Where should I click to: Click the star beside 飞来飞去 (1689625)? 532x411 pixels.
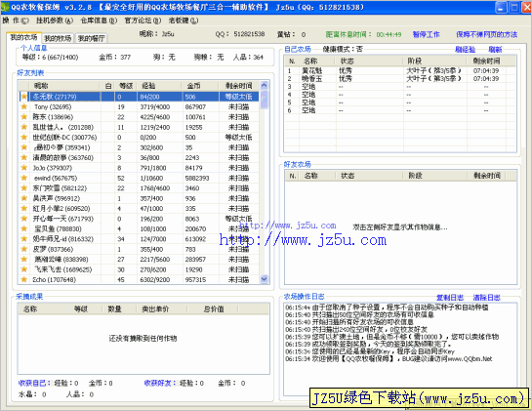(x=24, y=269)
